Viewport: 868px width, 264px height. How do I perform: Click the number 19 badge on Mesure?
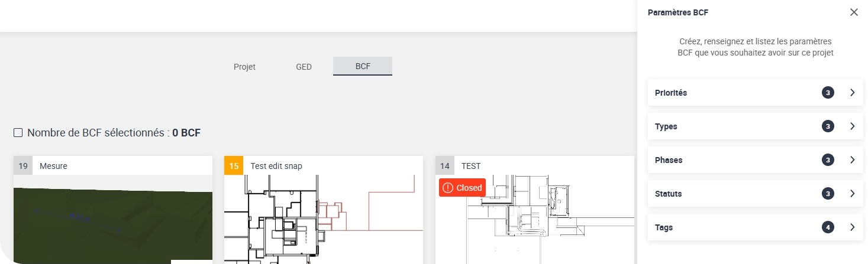coord(23,166)
